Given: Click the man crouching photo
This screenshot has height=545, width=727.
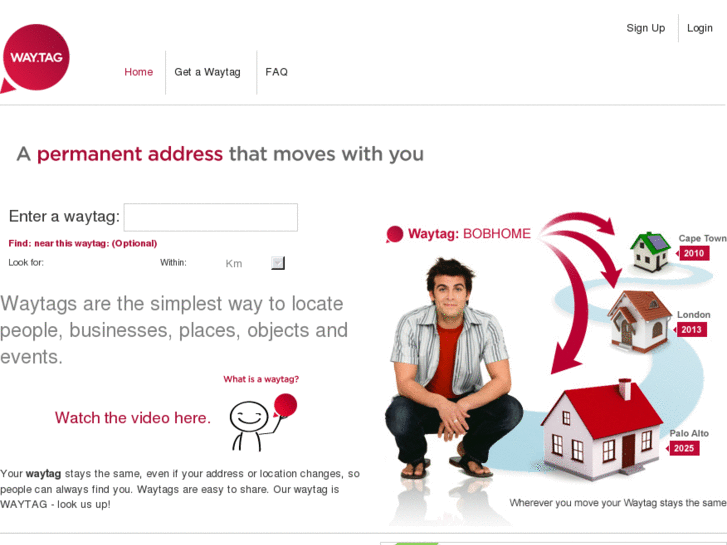Looking at the screenshot, I should [x=453, y=369].
